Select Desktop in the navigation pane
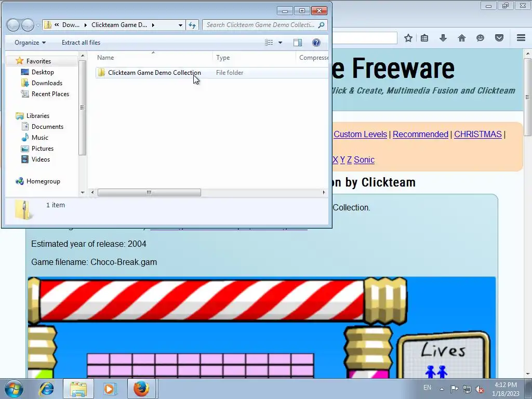 [43, 72]
